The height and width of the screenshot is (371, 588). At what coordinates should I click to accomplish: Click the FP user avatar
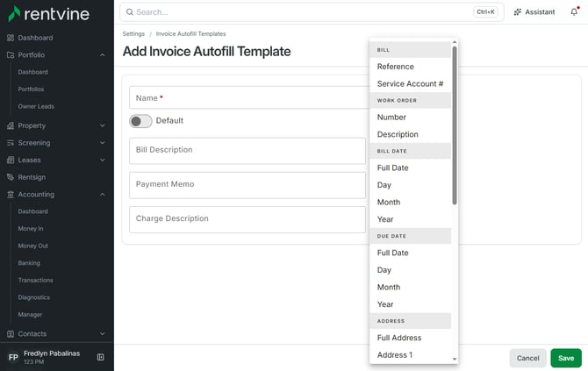tap(13, 357)
